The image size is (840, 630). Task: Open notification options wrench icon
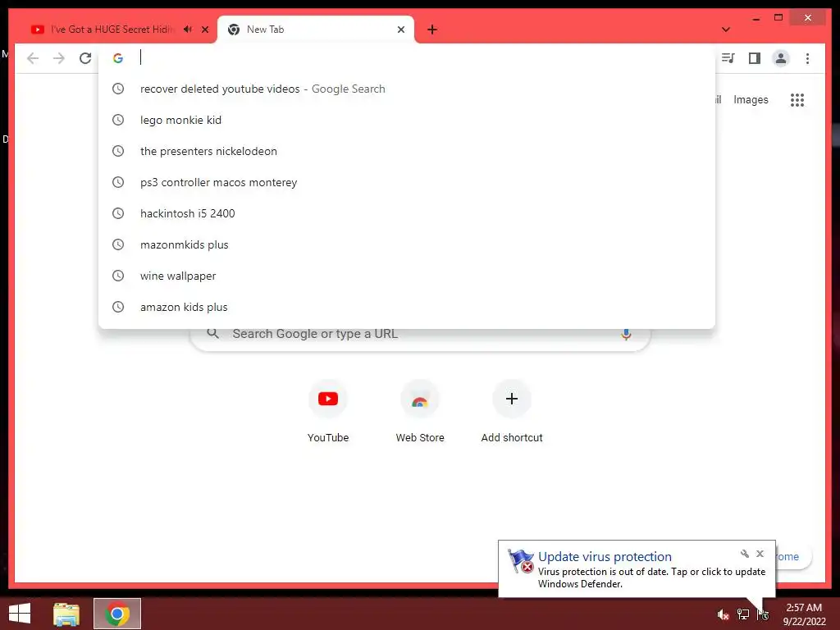[x=745, y=554]
